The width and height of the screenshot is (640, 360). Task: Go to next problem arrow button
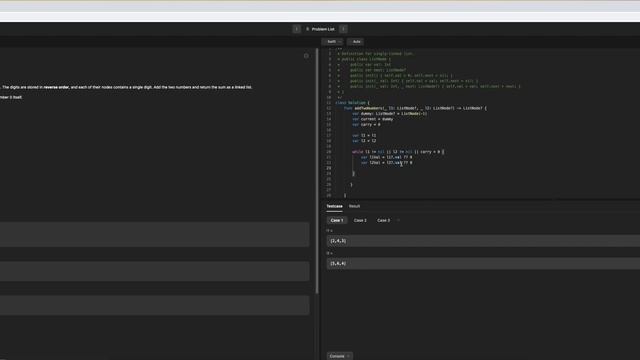343,29
